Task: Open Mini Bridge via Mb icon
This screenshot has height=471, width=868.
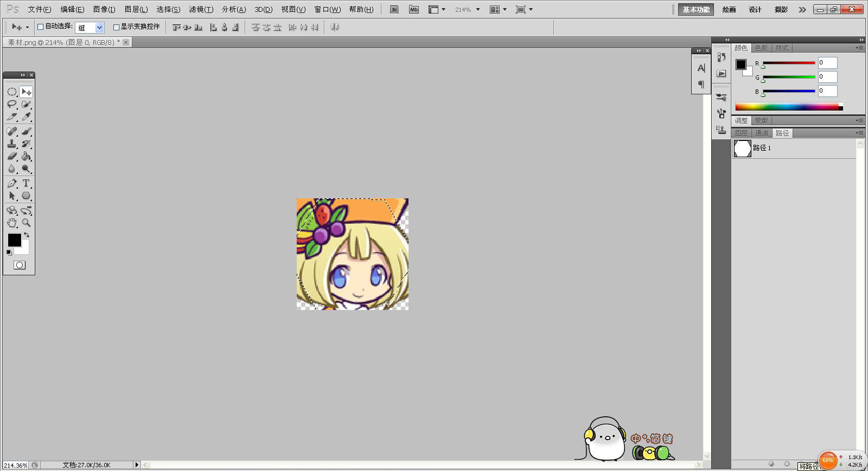Action: (414, 9)
